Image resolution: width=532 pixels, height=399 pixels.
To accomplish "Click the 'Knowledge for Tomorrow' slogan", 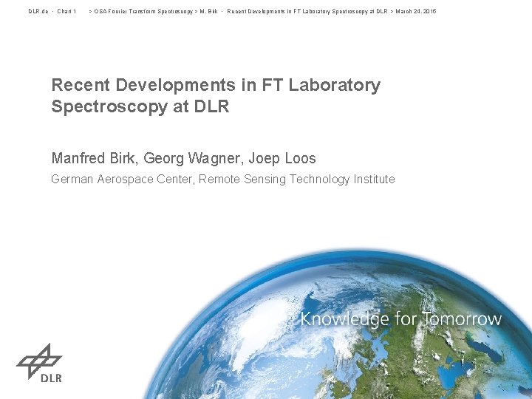I will [x=401, y=319].
